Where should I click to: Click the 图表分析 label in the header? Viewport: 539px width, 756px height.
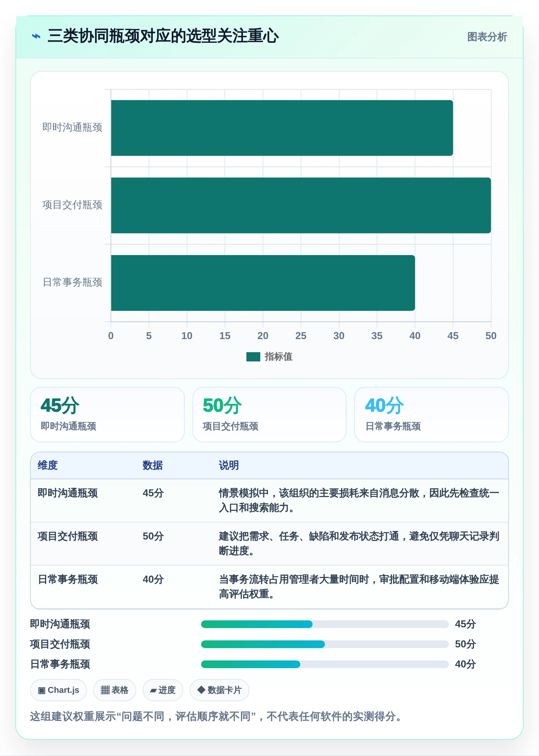coord(487,37)
